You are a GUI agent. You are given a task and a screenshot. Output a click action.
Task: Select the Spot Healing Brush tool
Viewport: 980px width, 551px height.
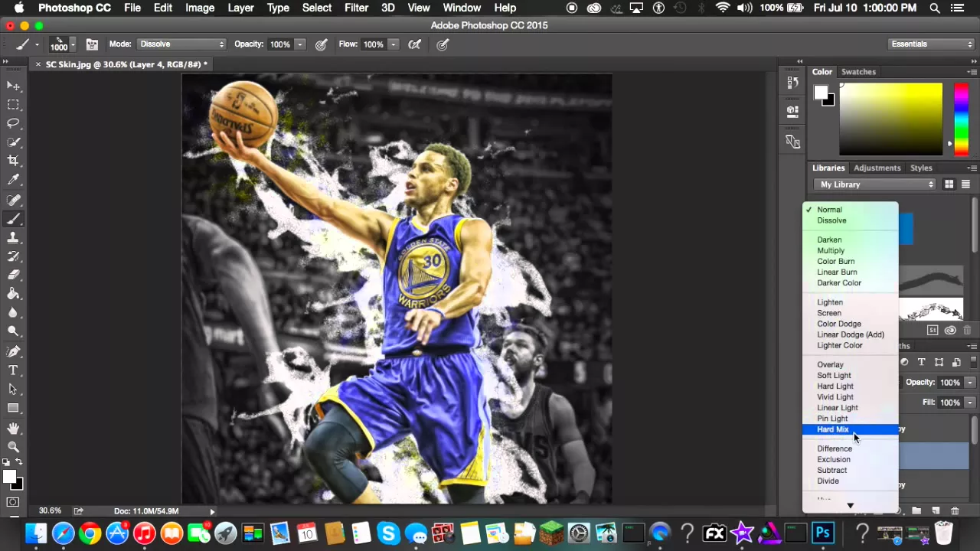coord(13,201)
